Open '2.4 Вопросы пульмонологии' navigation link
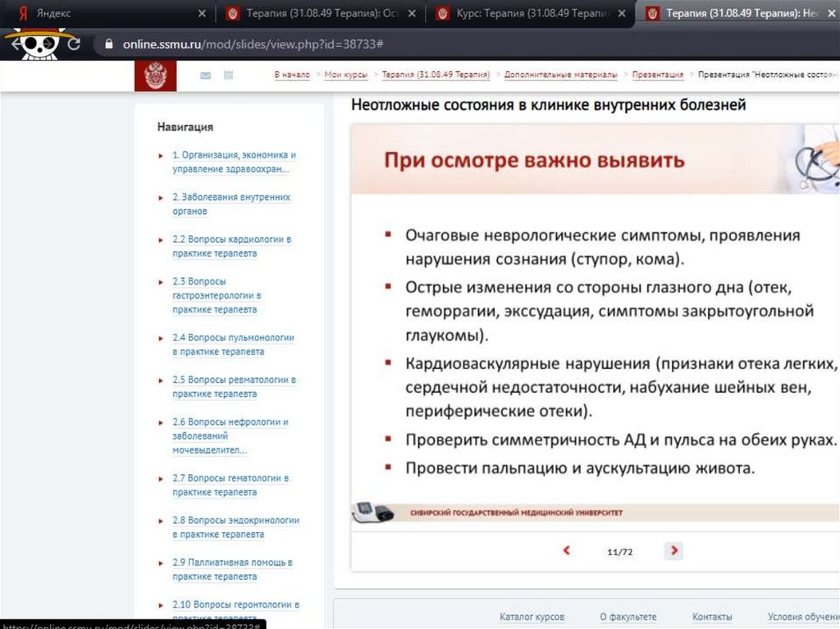The image size is (840, 629). coord(234,344)
